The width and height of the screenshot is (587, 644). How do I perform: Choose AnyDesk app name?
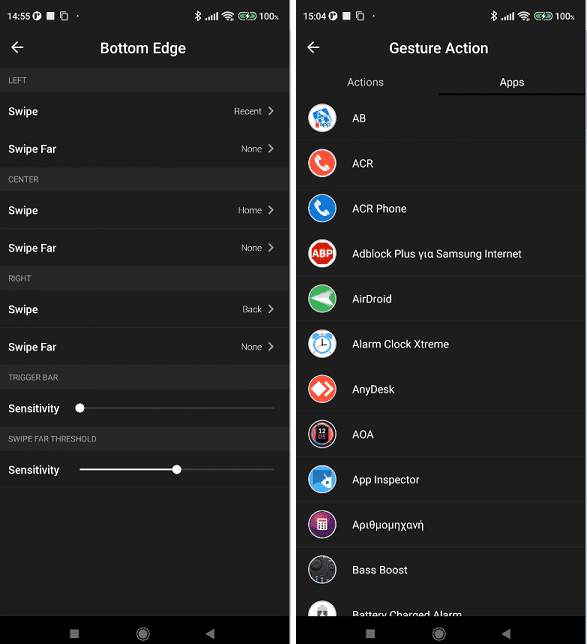(373, 389)
